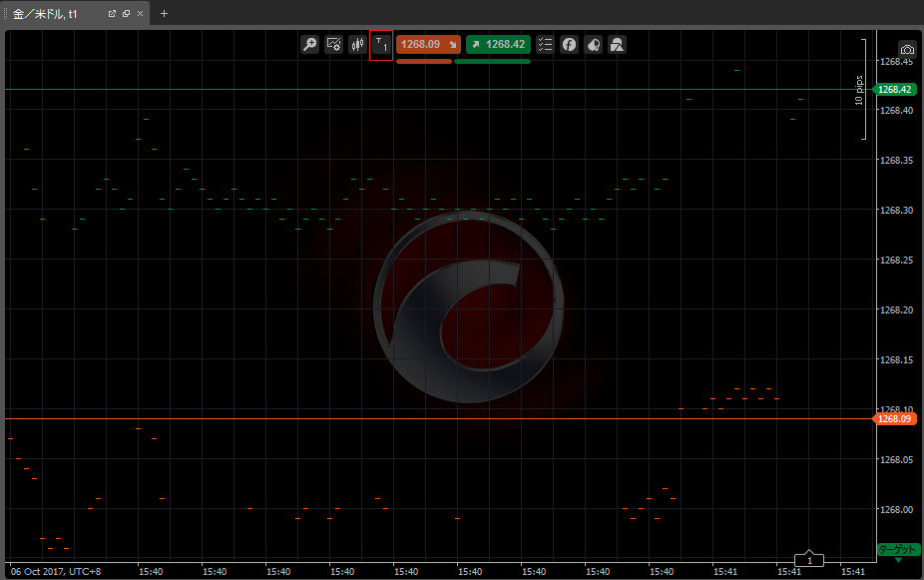This screenshot has height=580, width=924.
Task: Click the 1268.05 price axis label
Action: [896, 460]
